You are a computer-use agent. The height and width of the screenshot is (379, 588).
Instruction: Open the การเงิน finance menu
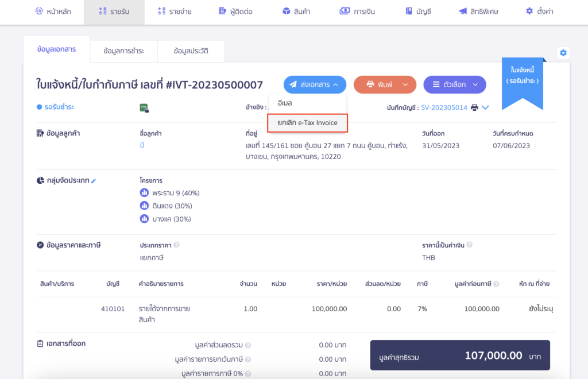[357, 11]
